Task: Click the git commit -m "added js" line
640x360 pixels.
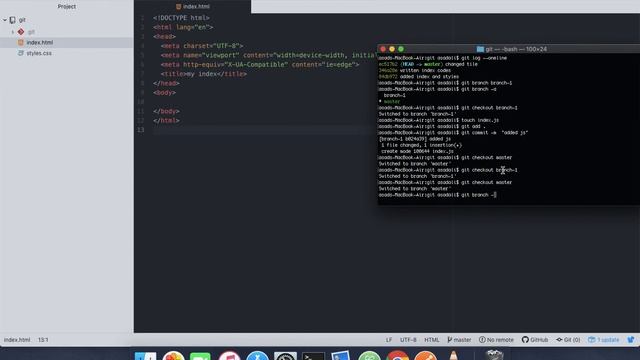Action: point(495,133)
